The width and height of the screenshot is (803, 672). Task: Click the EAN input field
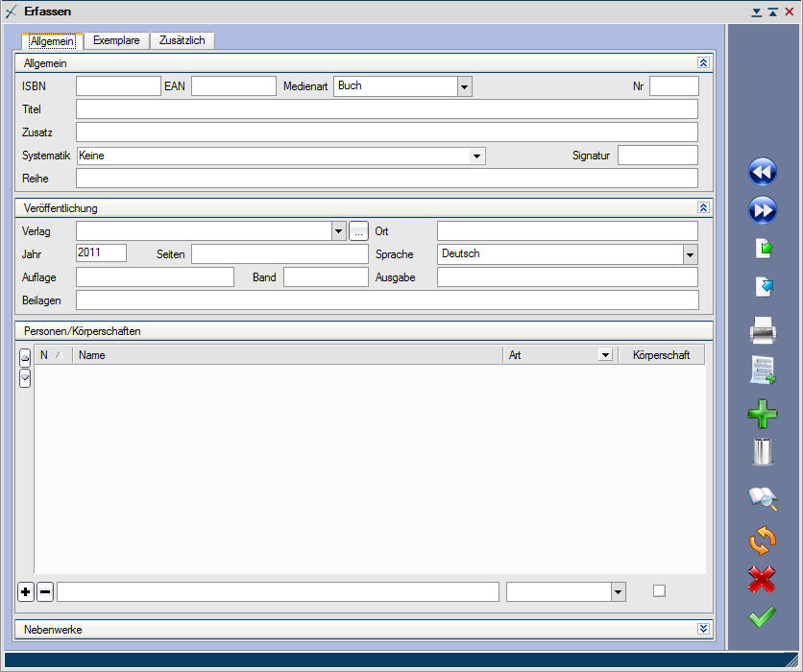tap(234, 86)
